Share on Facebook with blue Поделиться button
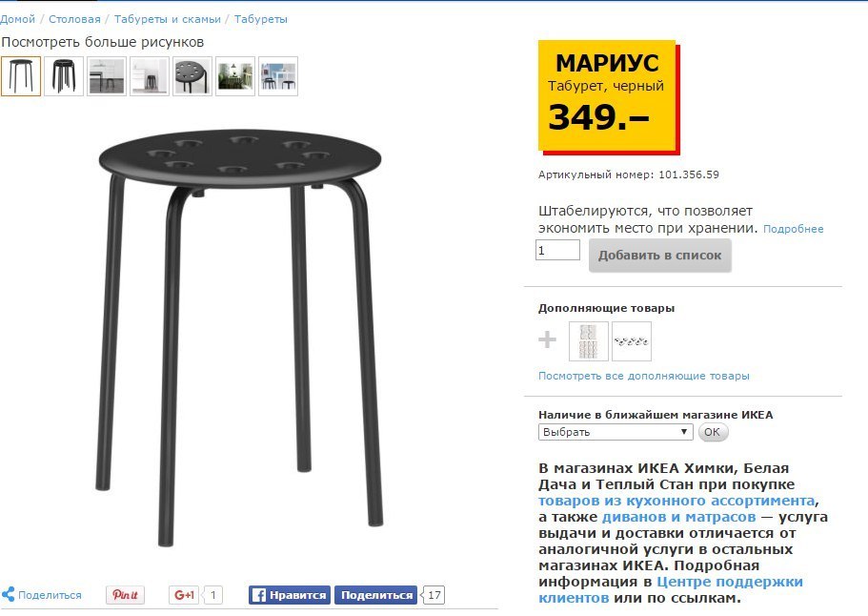The width and height of the screenshot is (868, 616). coord(376,595)
